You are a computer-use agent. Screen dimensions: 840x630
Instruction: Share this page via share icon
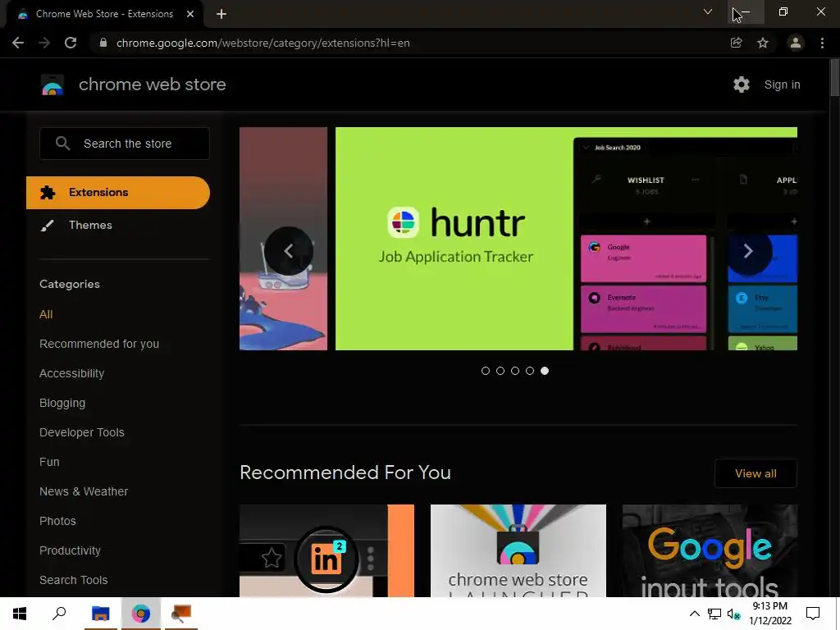736,43
